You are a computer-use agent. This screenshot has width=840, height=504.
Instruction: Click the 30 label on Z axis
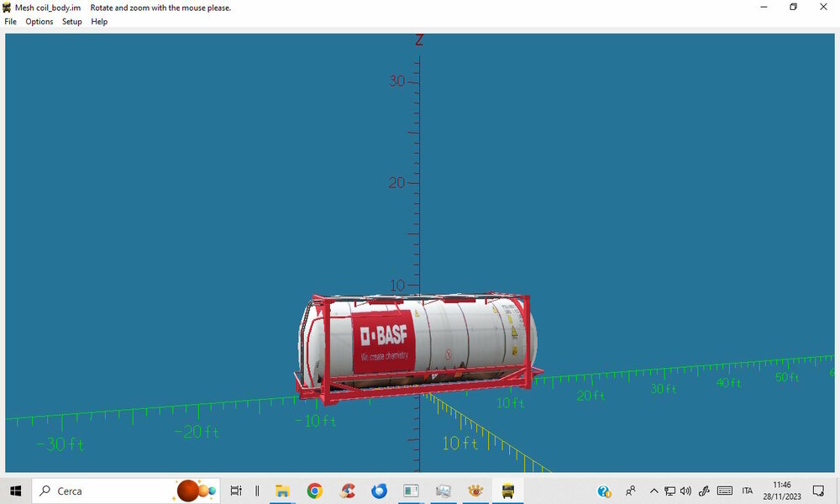tap(397, 81)
